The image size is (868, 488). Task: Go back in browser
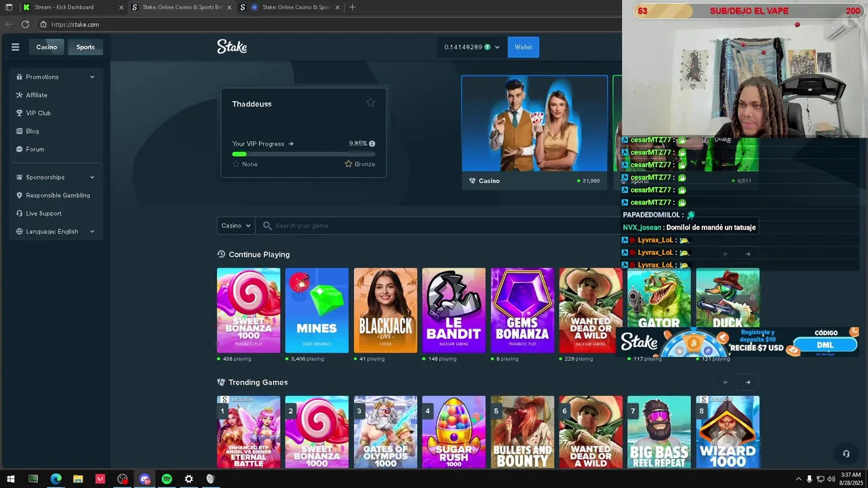coord(8,24)
